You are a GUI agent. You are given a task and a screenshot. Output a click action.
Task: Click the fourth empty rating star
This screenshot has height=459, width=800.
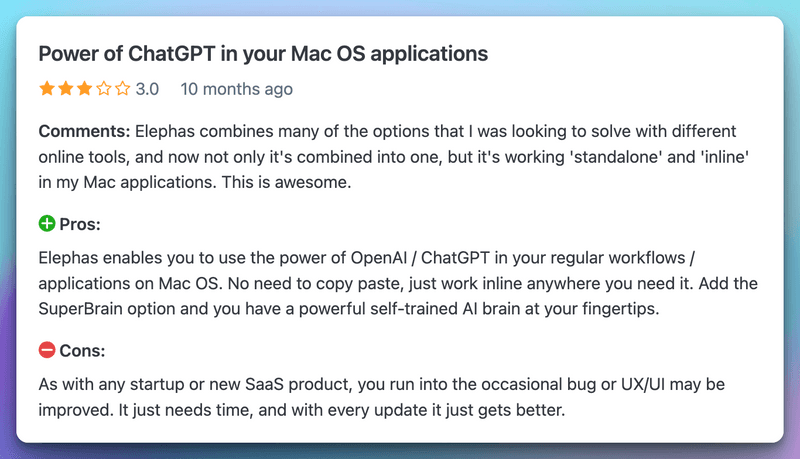[x=104, y=89]
